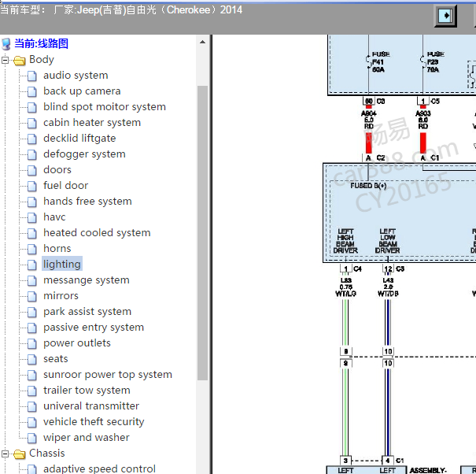The height and width of the screenshot is (474, 476).
Task: Open blind spot moitor system entry
Action: (x=105, y=106)
